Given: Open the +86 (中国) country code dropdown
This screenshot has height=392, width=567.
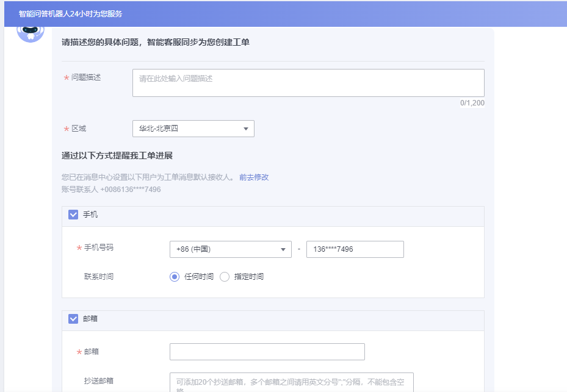Looking at the screenshot, I should (230, 249).
